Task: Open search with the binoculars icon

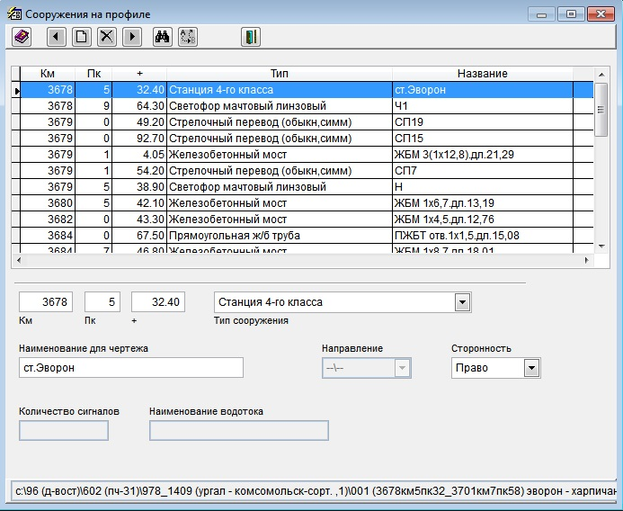Action: (163, 37)
